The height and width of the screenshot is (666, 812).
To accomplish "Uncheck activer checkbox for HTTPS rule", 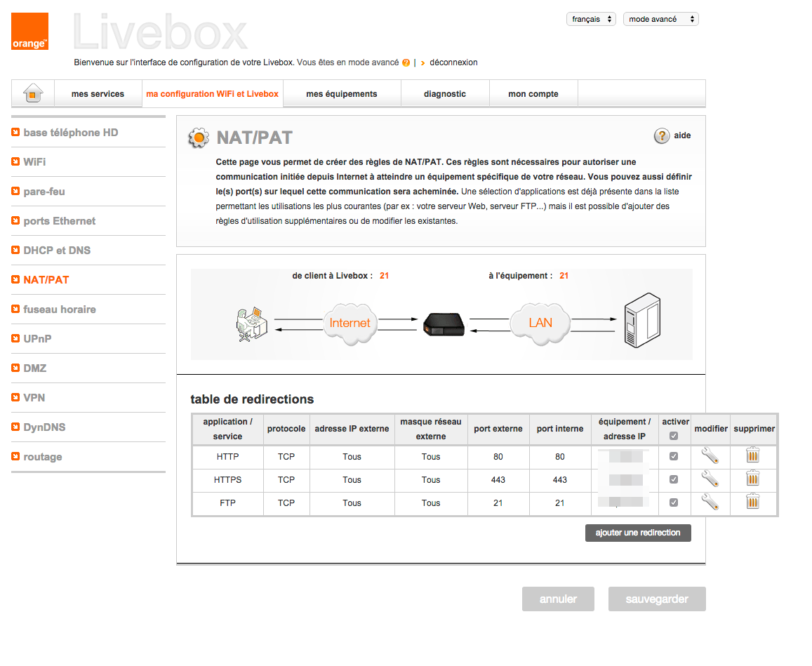I will [x=674, y=480].
